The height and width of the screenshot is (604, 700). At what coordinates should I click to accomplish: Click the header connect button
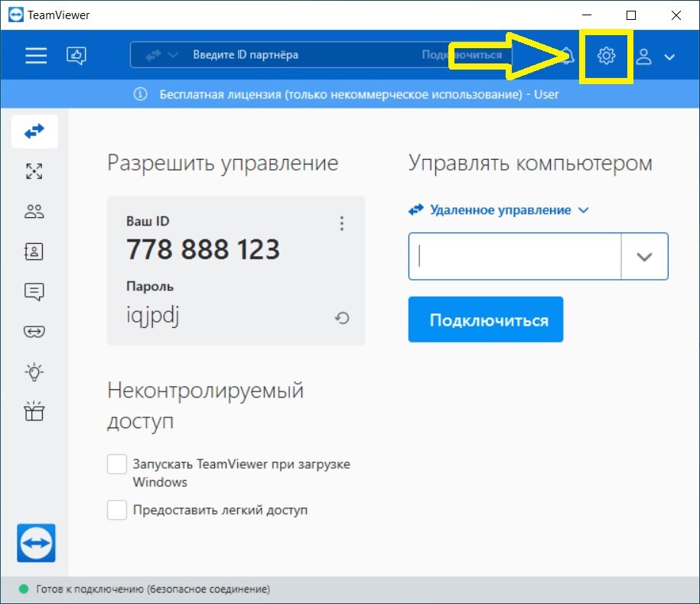click(x=461, y=55)
